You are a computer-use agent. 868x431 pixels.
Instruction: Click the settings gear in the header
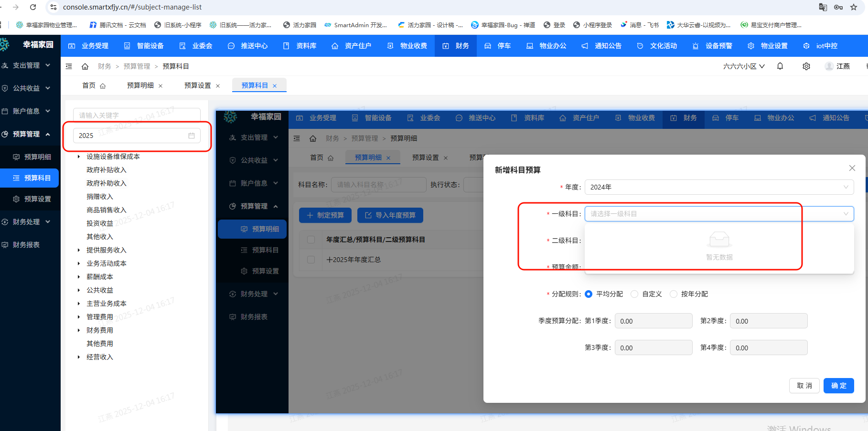[806, 66]
